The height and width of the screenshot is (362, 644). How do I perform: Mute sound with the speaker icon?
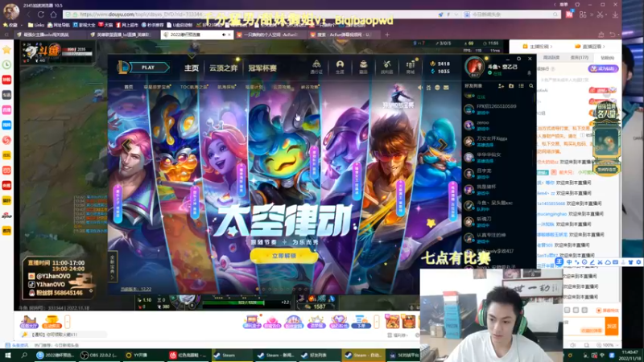point(419,88)
